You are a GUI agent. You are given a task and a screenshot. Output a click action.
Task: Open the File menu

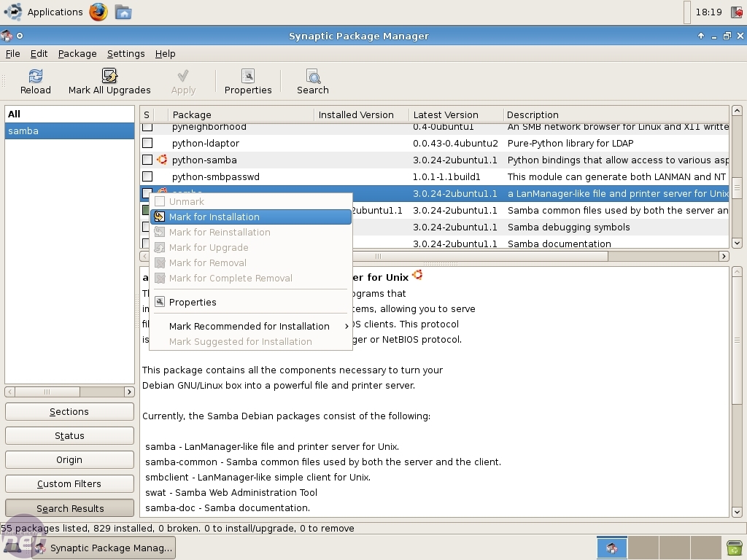tap(13, 54)
